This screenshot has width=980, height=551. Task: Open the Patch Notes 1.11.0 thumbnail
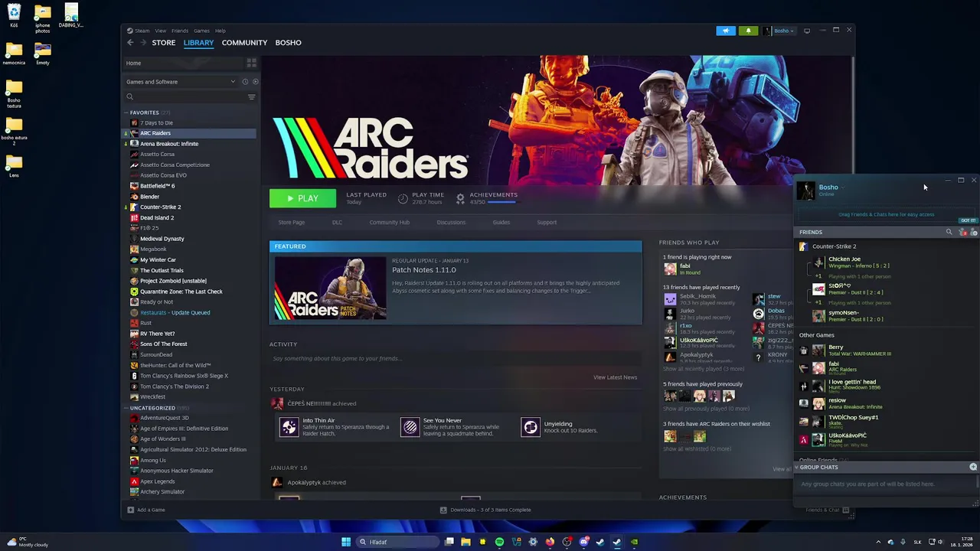[331, 289]
